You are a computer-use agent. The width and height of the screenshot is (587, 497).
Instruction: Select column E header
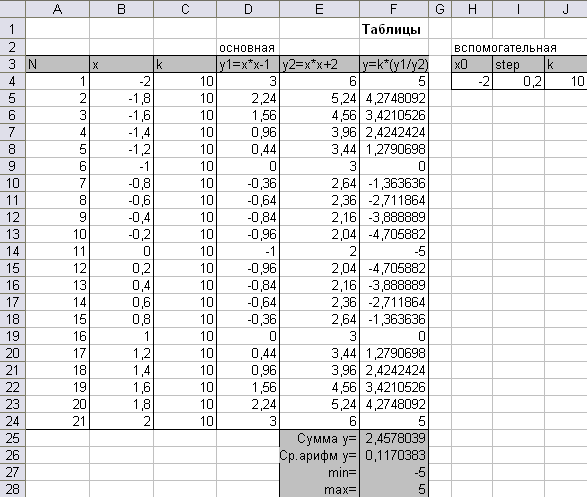tap(319, 9)
